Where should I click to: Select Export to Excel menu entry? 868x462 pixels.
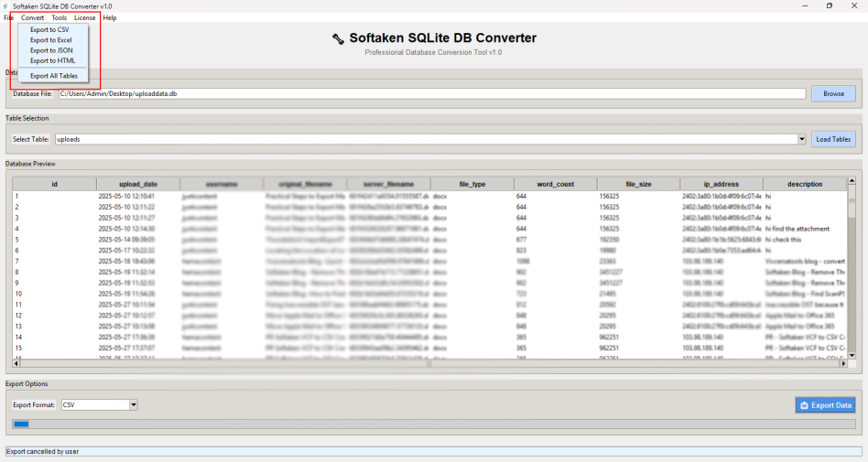50,40
